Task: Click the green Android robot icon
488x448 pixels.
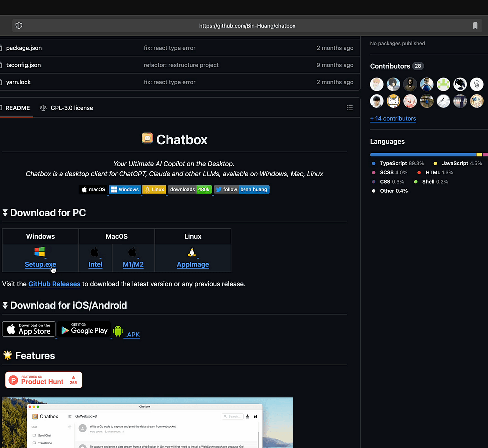Action: [x=118, y=331]
